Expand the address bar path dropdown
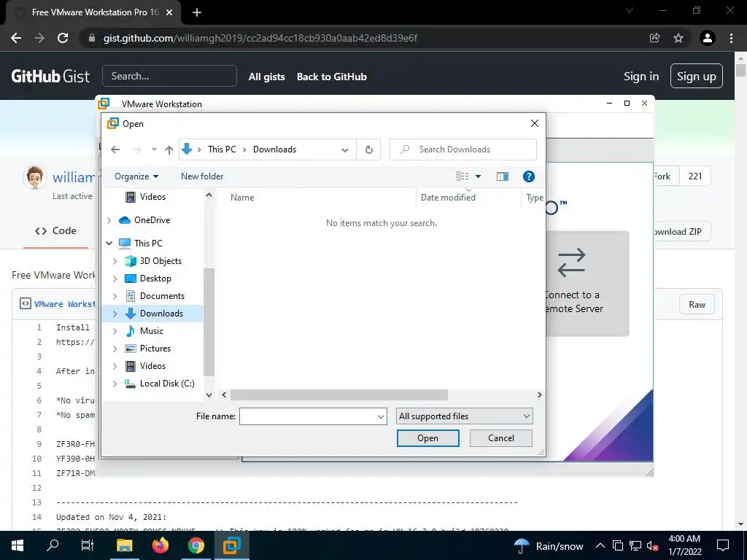This screenshot has width=747, height=560. click(345, 149)
